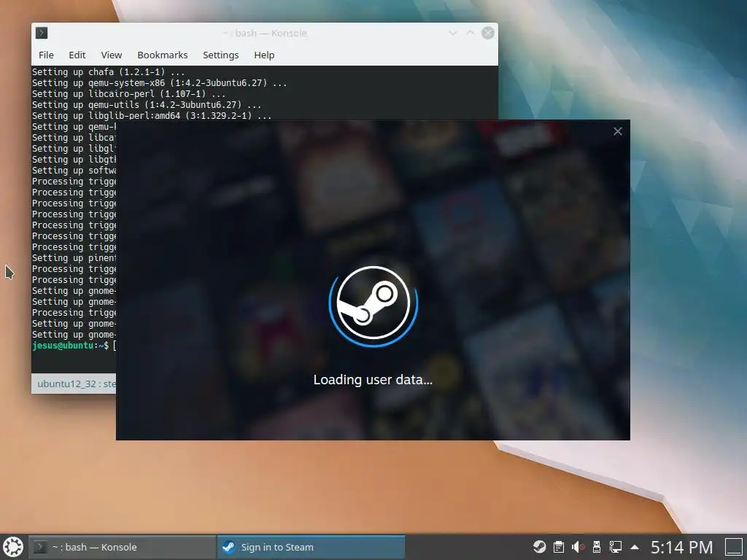The height and width of the screenshot is (560, 747).
Task: Open the Konsole Edit menu
Action: (x=77, y=55)
